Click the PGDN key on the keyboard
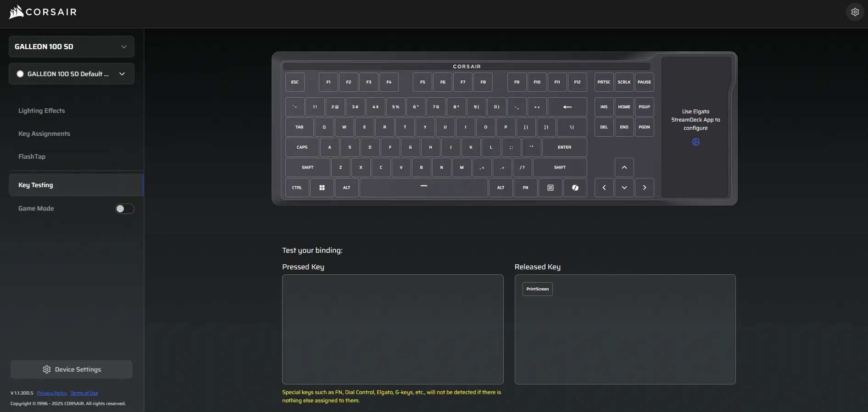868x412 pixels. point(645,127)
